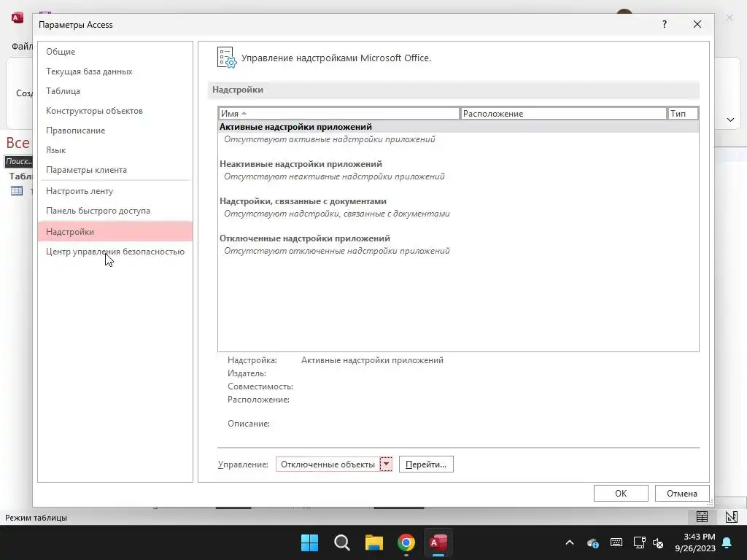Click the Тип column header
Screen dimensions: 747x560
pos(683,113)
